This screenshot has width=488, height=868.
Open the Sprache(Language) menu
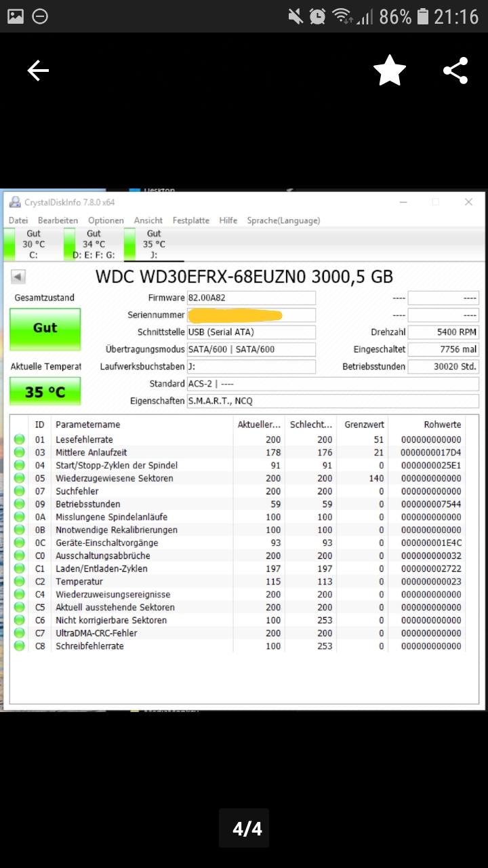[283, 220]
